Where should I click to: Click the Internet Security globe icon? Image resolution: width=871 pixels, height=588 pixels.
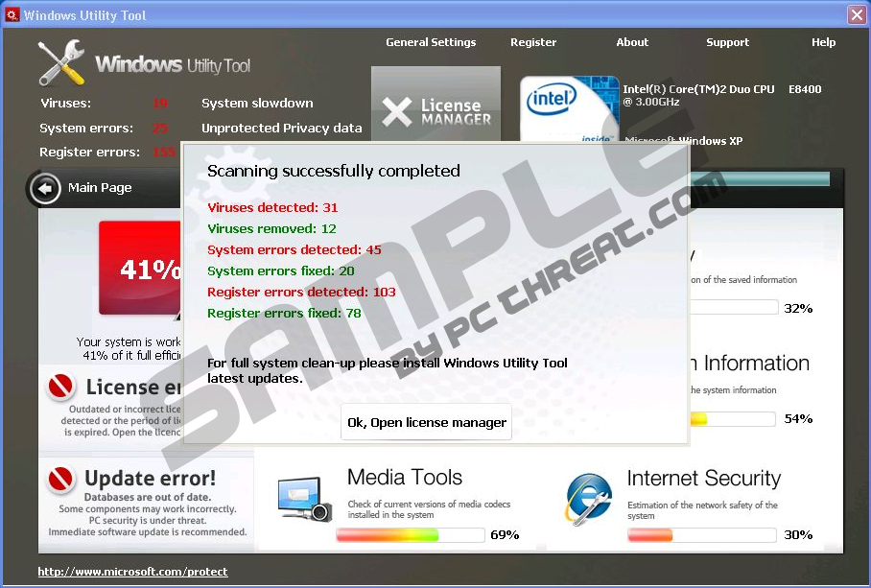tap(589, 499)
